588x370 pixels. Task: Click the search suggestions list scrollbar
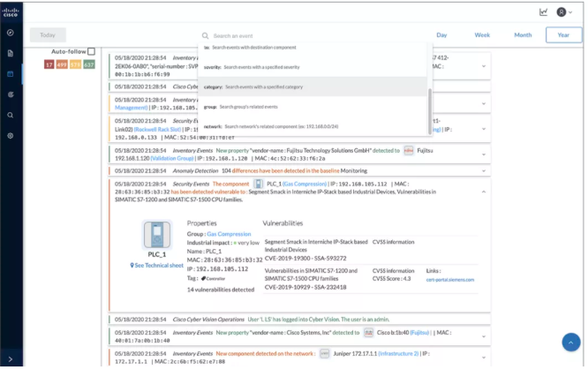pos(430,106)
